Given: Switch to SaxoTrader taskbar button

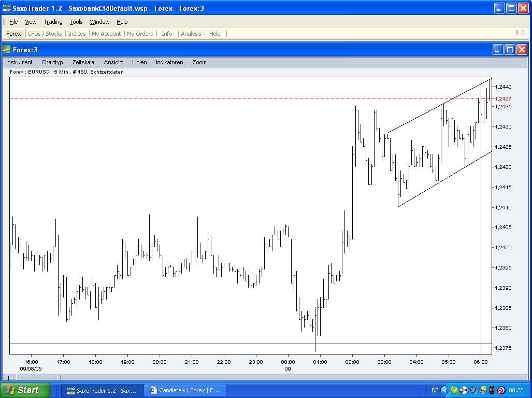Looking at the screenshot, I should tap(102, 391).
